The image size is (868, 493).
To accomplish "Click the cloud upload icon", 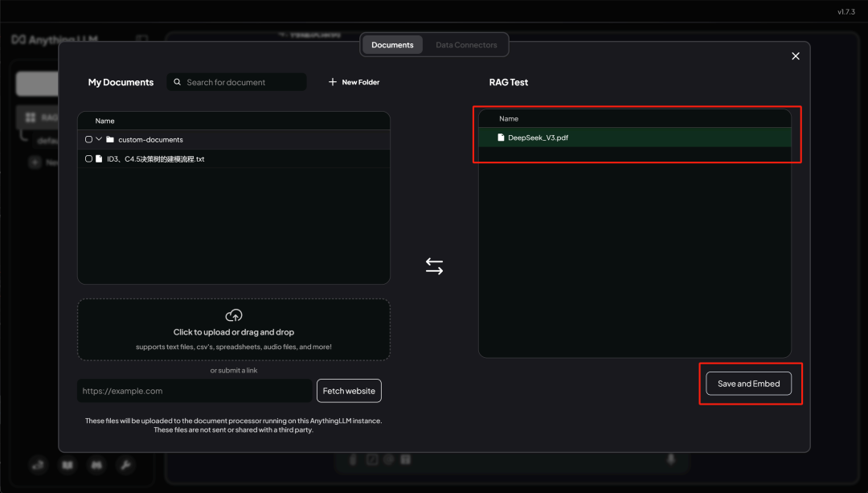I will click(x=234, y=315).
